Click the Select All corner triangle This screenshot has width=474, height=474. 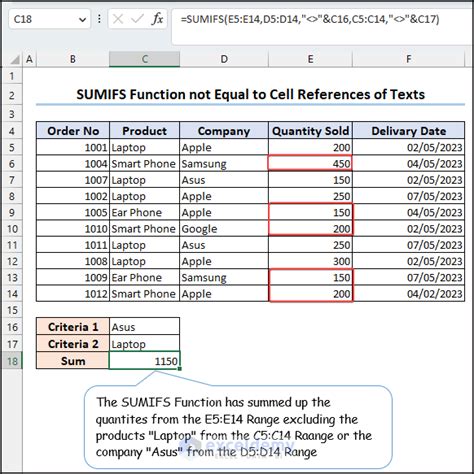point(15,60)
